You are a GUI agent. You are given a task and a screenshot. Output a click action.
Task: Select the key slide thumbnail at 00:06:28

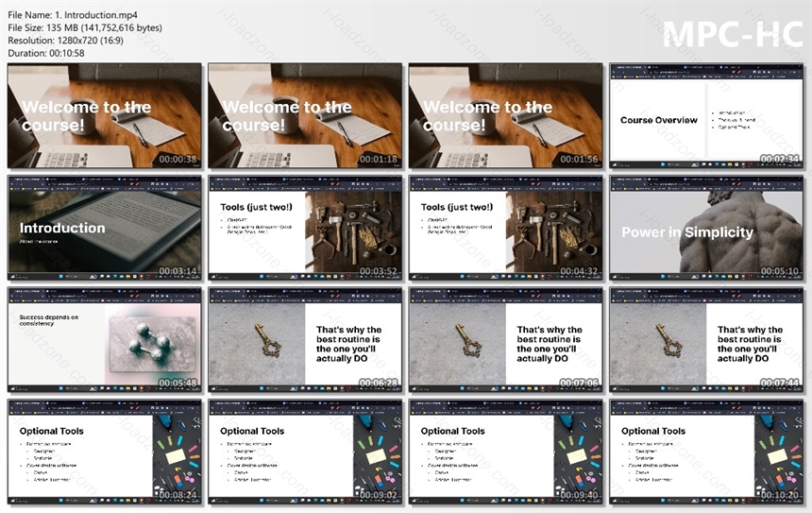tap(305, 340)
